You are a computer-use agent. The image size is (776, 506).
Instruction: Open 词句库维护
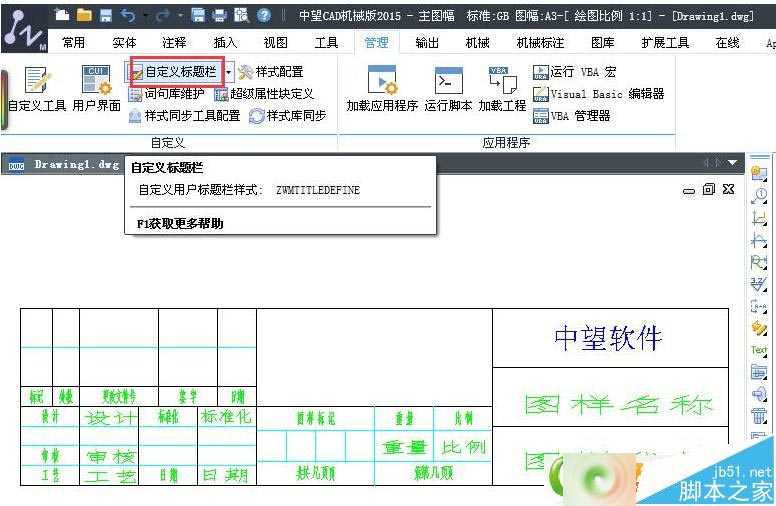166,94
